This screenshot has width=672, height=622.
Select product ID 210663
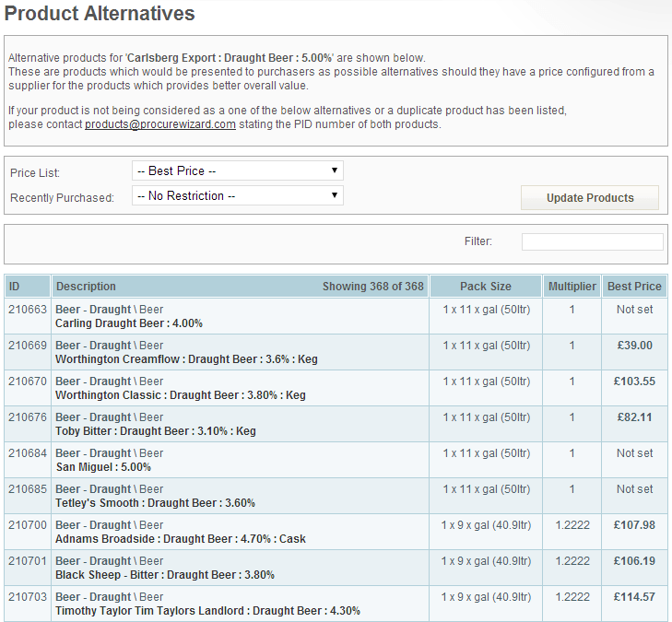coord(28,310)
